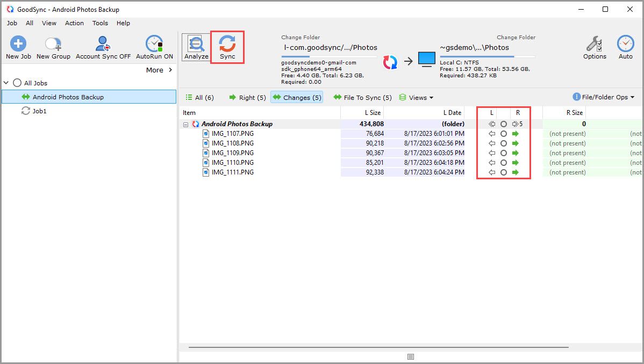
Task: Open the Action menu
Action: pyautogui.click(x=74, y=23)
